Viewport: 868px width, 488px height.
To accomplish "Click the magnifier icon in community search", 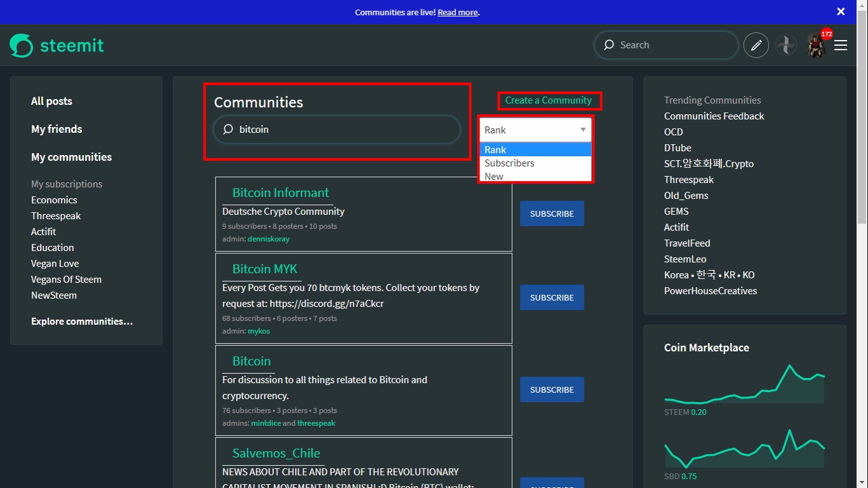I will pyautogui.click(x=228, y=129).
